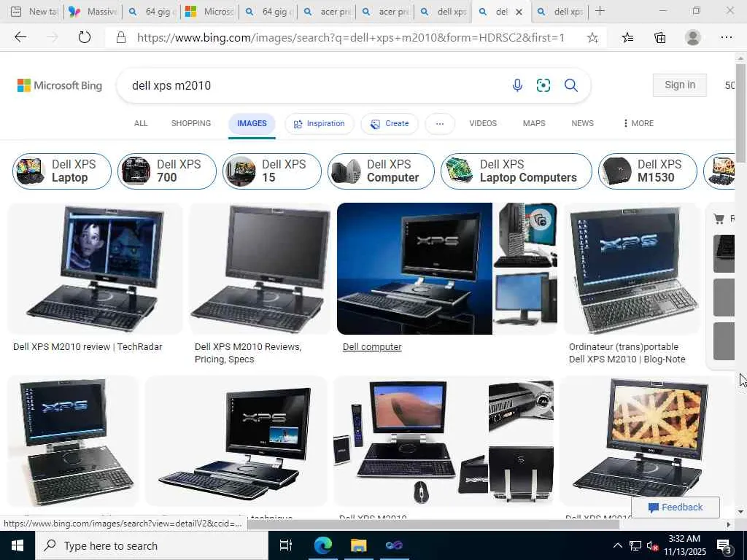The width and height of the screenshot is (747, 560).
Task: Switch to the Microsoft tab
Action: (x=209, y=12)
